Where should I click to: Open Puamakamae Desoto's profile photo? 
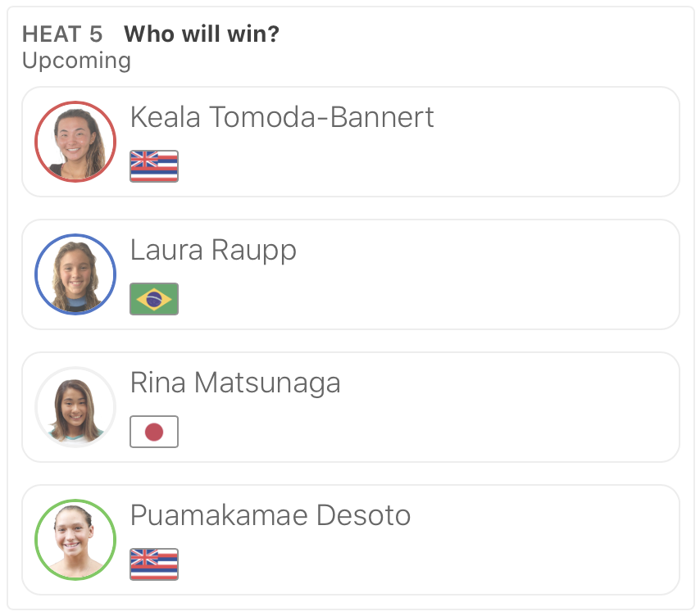click(x=75, y=540)
